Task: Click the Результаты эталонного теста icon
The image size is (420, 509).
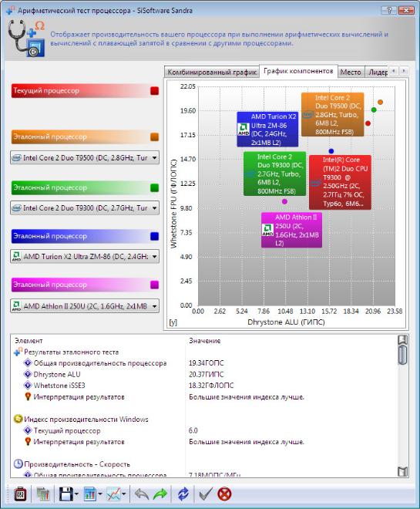Action: 18,352
